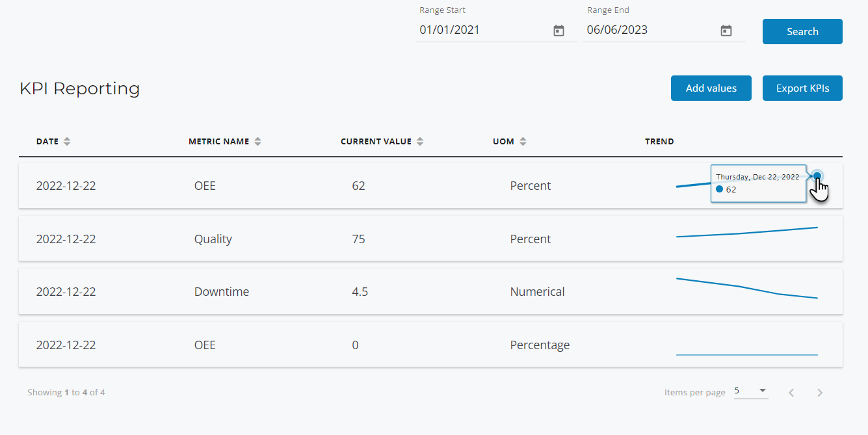This screenshot has width=868, height=435.
Task: Click inside the Range Start date field
Action: [481, 30]
